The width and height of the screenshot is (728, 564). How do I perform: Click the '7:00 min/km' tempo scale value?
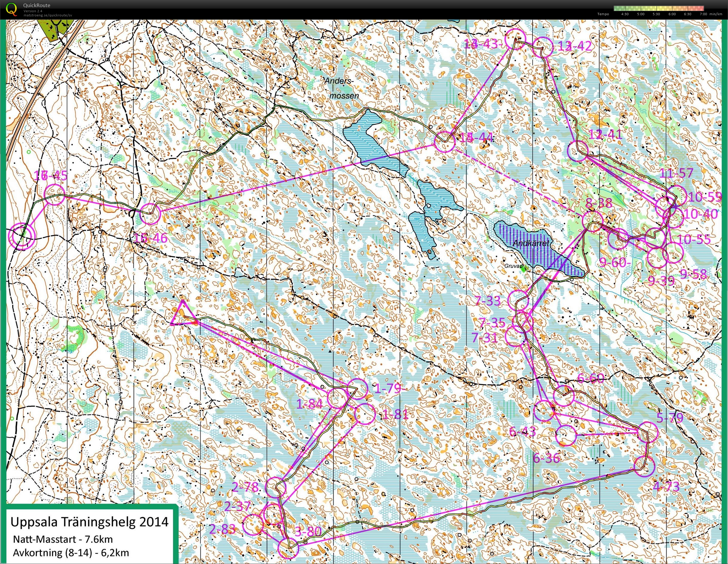pyautogui.click(x=711, y=14)
